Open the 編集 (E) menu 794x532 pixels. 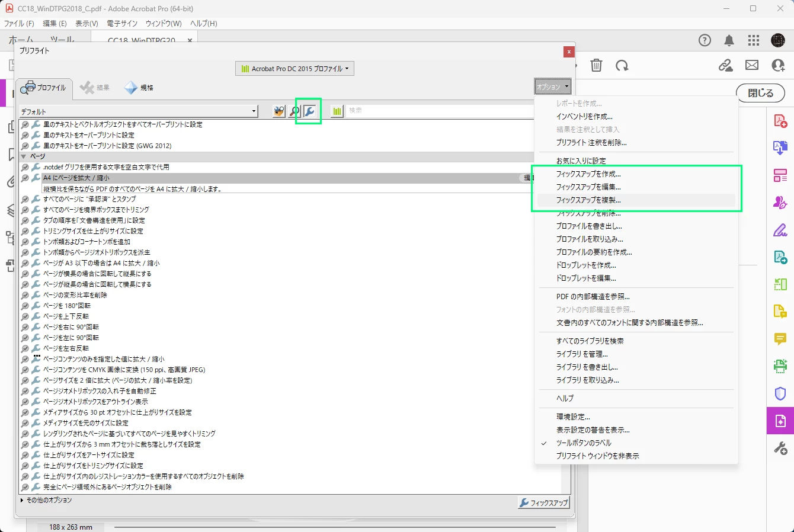pyautogui.click(x=55, y=23)
